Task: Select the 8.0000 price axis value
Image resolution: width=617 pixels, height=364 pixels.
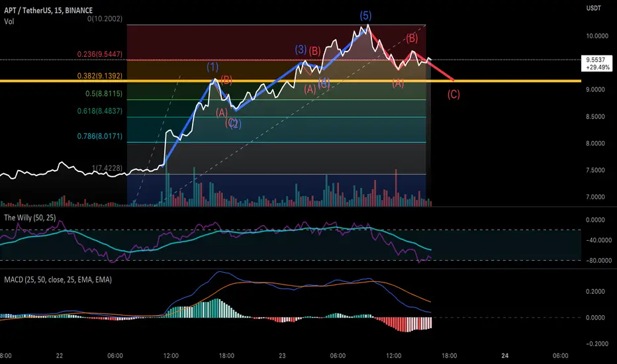Action: (x=595, y=143)
